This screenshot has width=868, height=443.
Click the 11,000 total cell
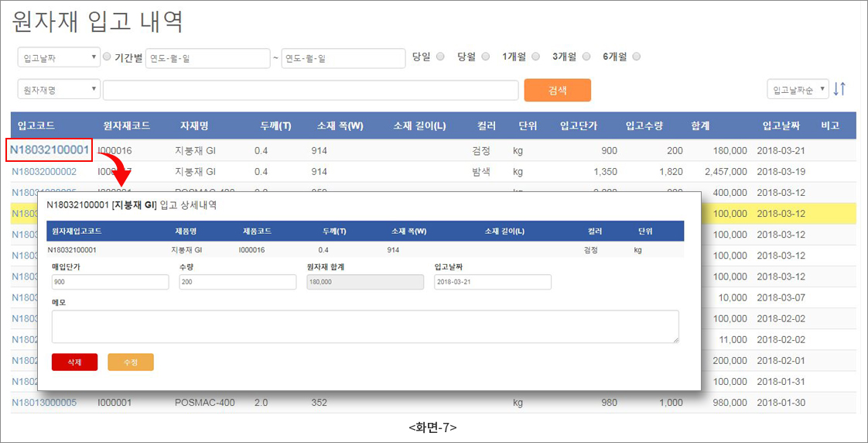(732, 340)
